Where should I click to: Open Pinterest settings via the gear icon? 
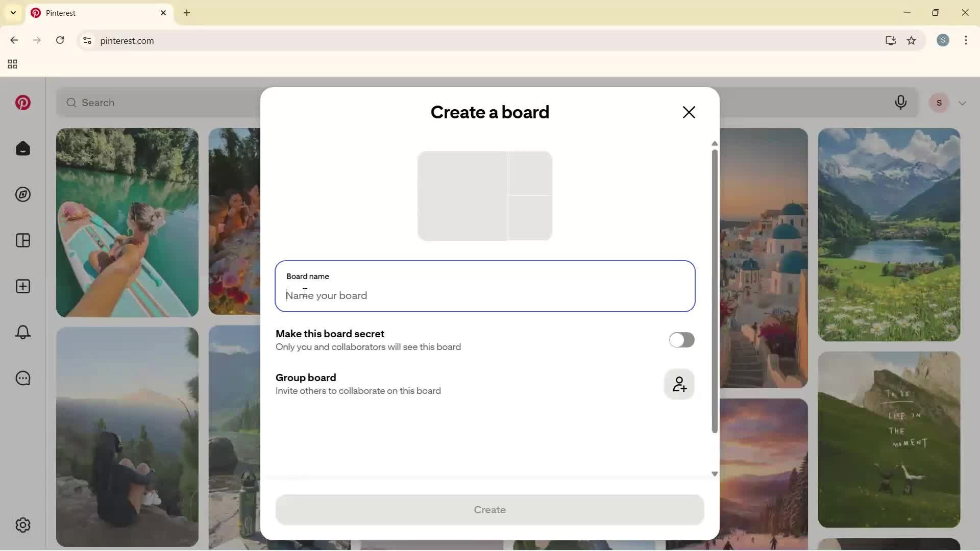pos(23,525)
